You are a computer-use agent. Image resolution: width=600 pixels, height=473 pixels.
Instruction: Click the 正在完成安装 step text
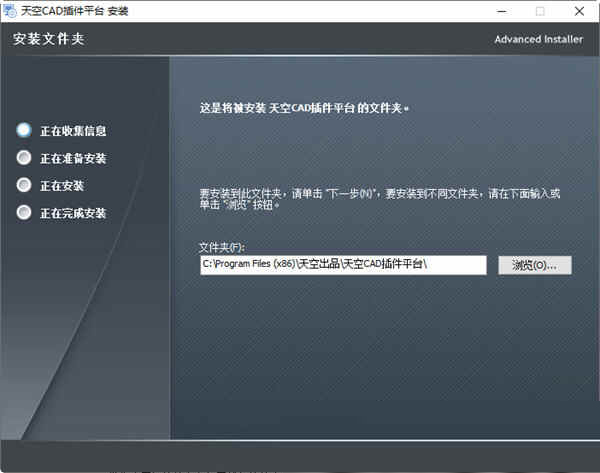pos(73,213)
